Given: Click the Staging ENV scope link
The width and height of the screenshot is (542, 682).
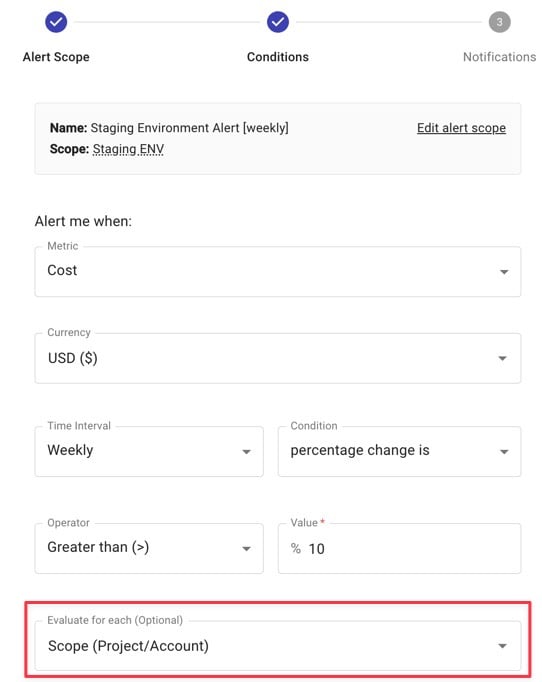Looking at the screenshot, I should [x=128, y=149].
